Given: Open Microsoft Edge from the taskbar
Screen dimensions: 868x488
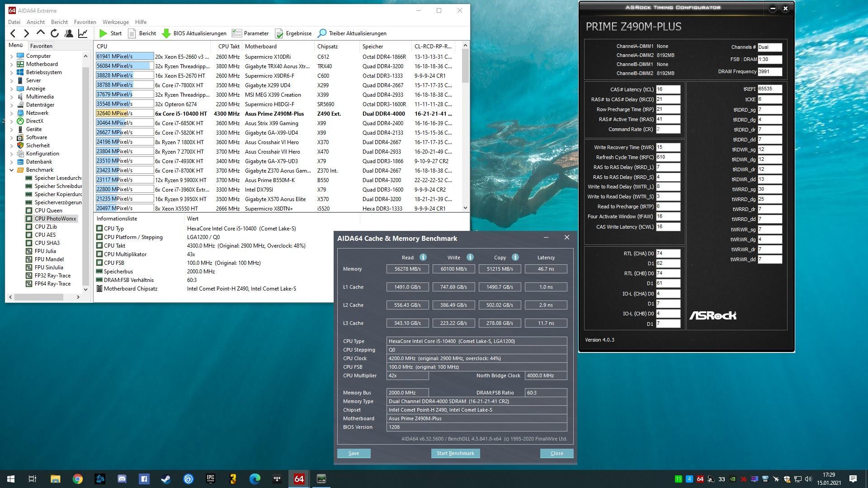Looking at the screenshot, I should [x=255, y=479].
